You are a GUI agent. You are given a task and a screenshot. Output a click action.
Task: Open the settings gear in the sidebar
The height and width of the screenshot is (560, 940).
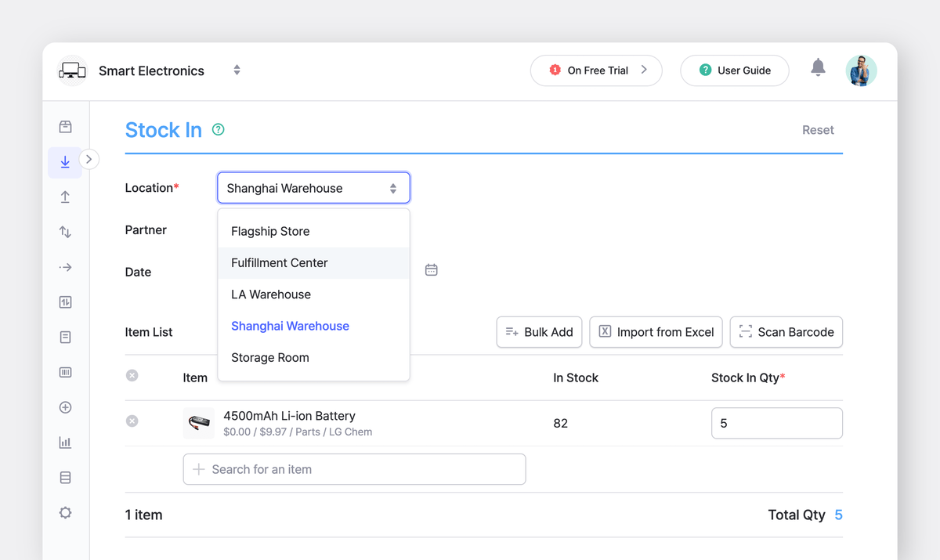point(65,512)
